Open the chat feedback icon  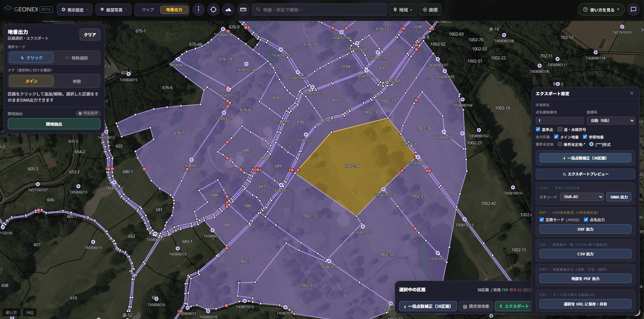[634, 9]
